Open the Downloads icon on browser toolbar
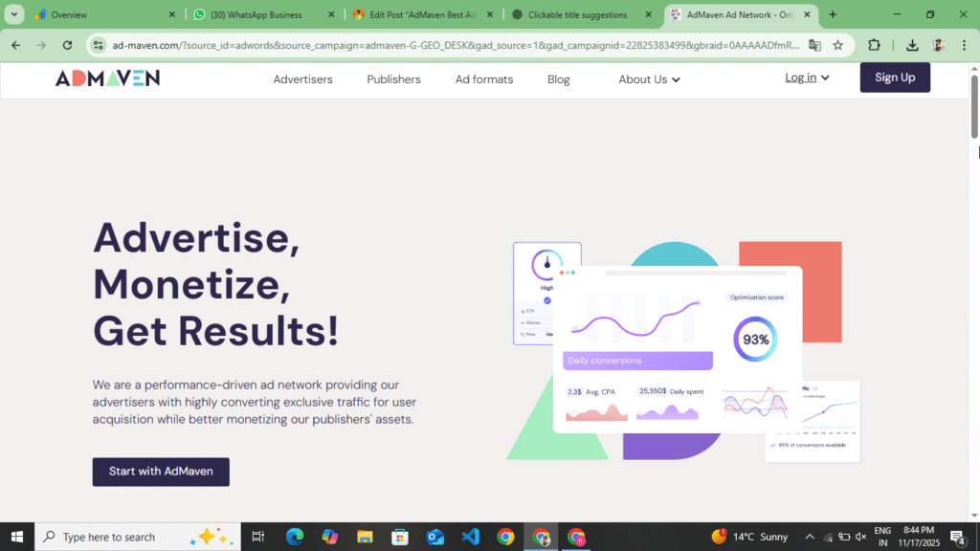 point(912,44)
